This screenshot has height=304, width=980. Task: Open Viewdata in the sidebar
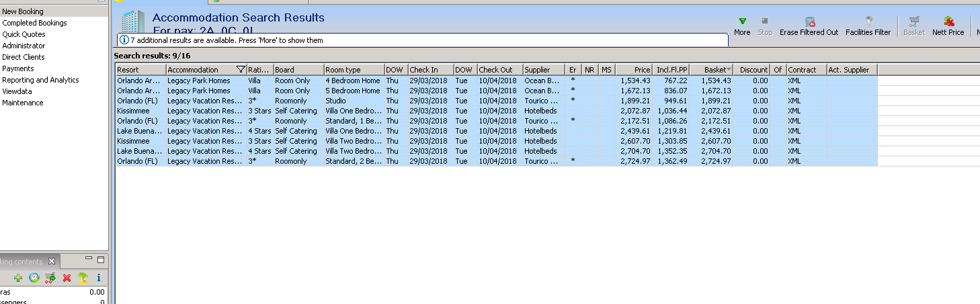click(x=17, y=91)
